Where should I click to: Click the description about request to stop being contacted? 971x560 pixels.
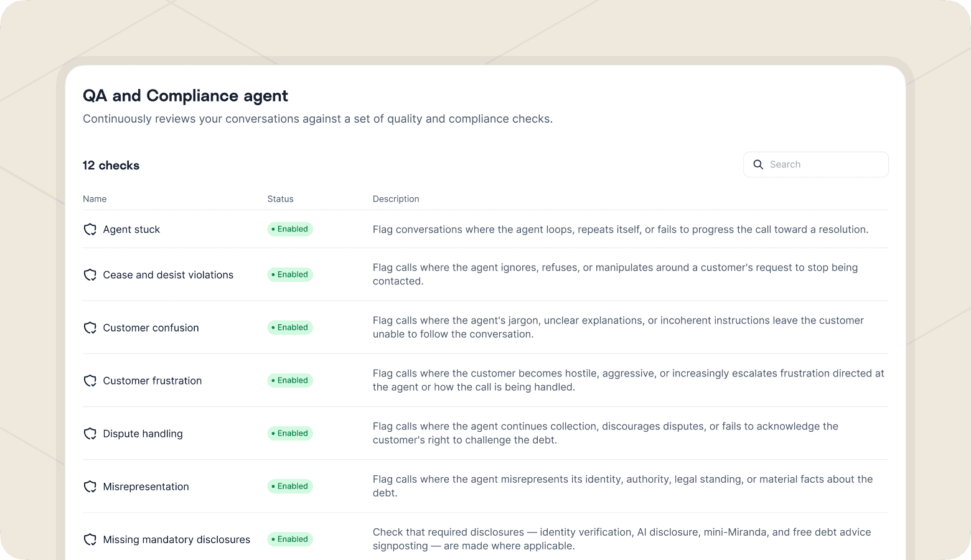click(615, 274)
